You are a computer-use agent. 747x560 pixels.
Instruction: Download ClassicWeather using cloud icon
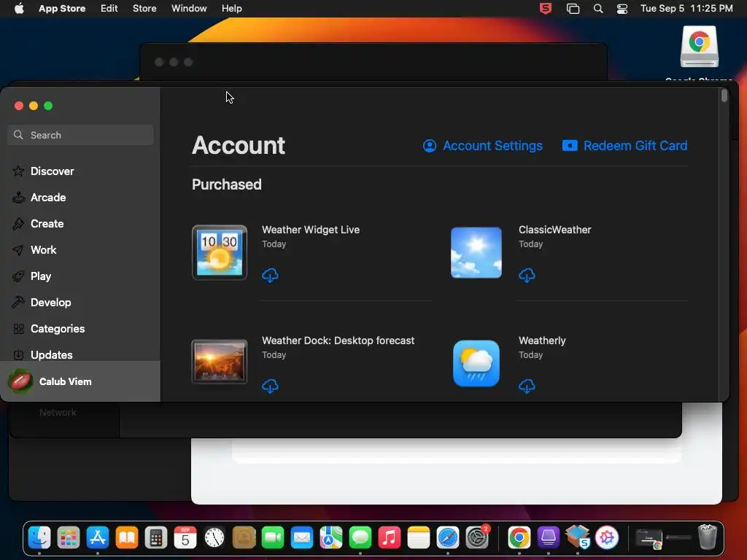click(x=527, y=275)
